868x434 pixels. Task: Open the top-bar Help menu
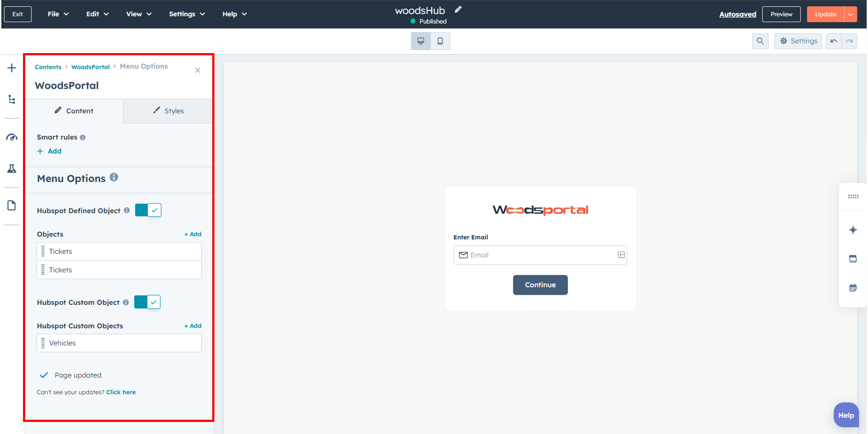pyautogui.click(x=235, y=14)
